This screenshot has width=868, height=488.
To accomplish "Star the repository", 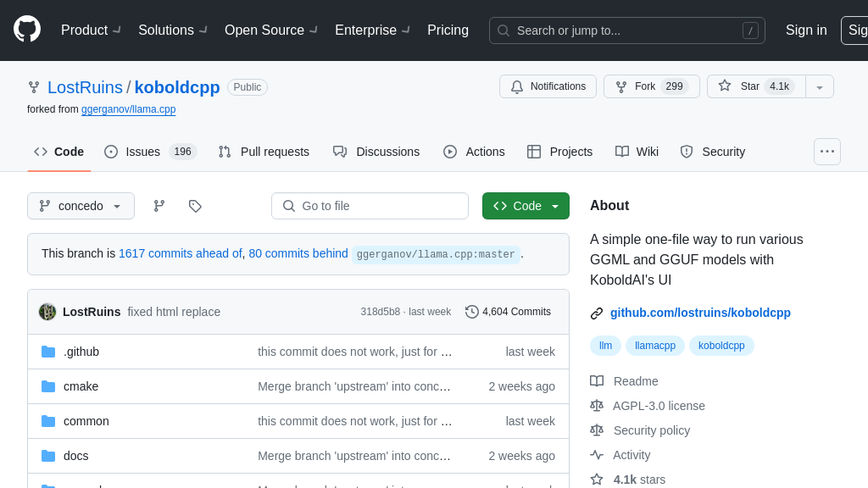I will pos(756,86).
